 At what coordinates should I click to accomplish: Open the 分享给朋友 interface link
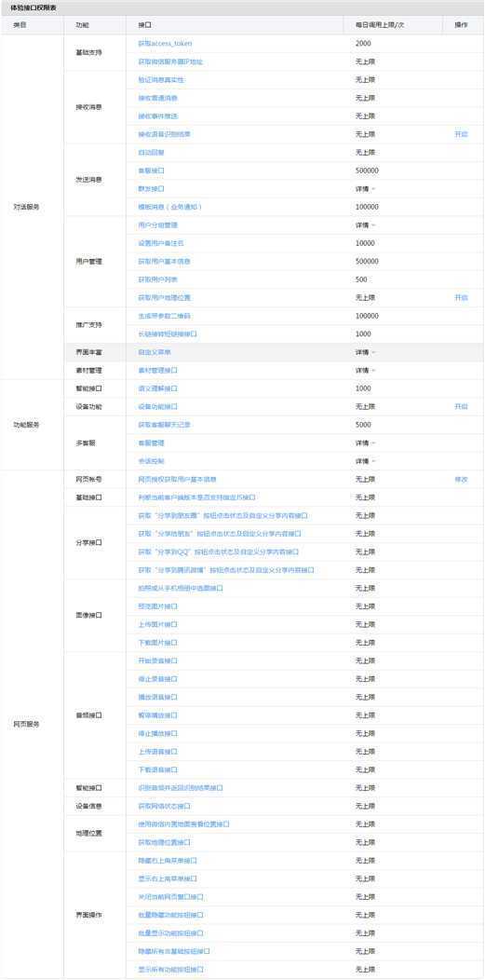click(x=220, y=534)
